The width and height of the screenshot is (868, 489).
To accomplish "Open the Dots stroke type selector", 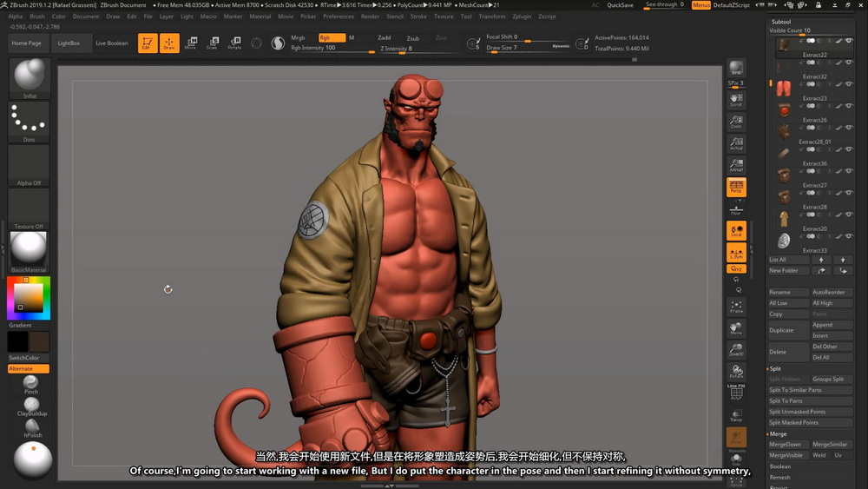I will pos(30,122).
